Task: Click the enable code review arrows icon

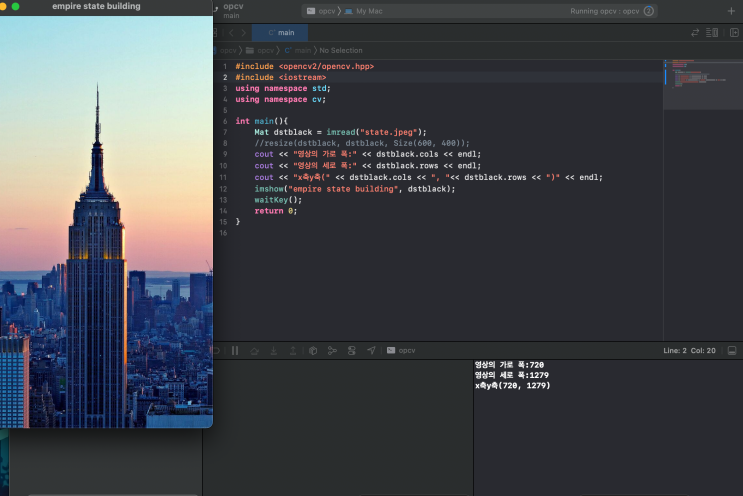Action: [x=695, y=33]
